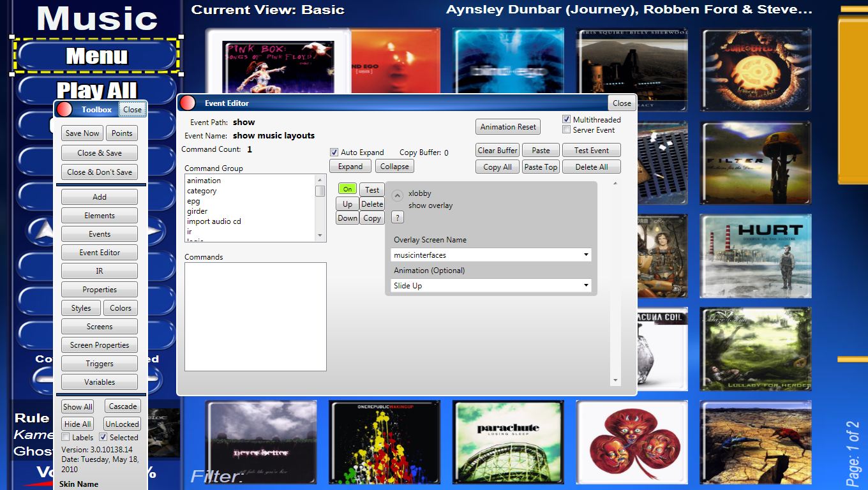Open Properties from the Toolbox
The image size is (868, 490).
[x=100, y=290]
